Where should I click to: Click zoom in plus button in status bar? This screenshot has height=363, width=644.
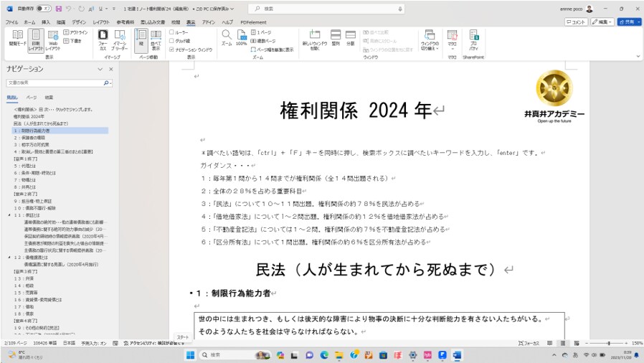[x=626, y=344]
